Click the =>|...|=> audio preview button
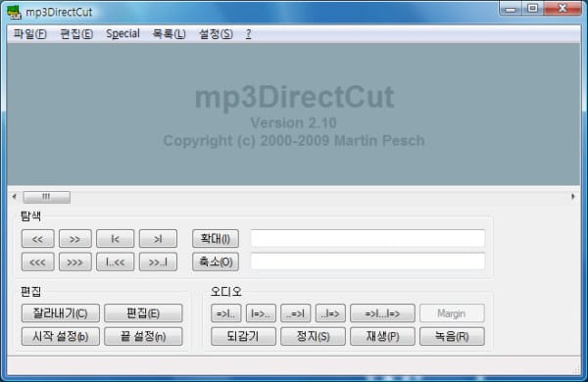 (382, 313)
